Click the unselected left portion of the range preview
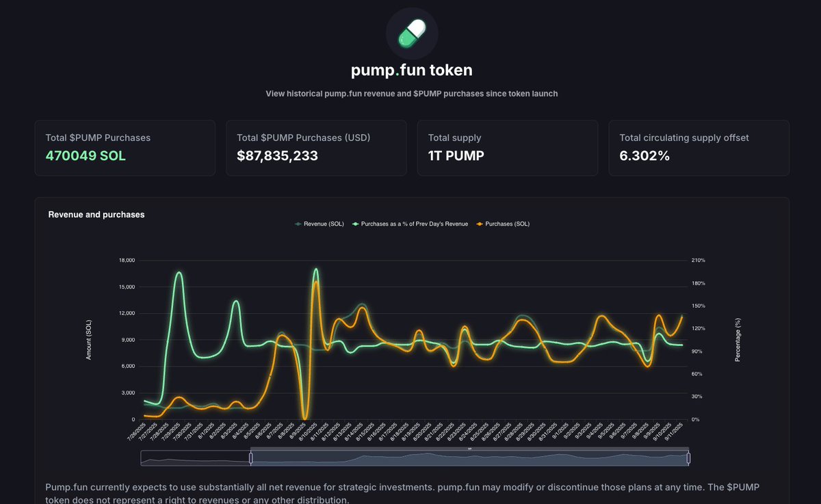 [195, 458]
